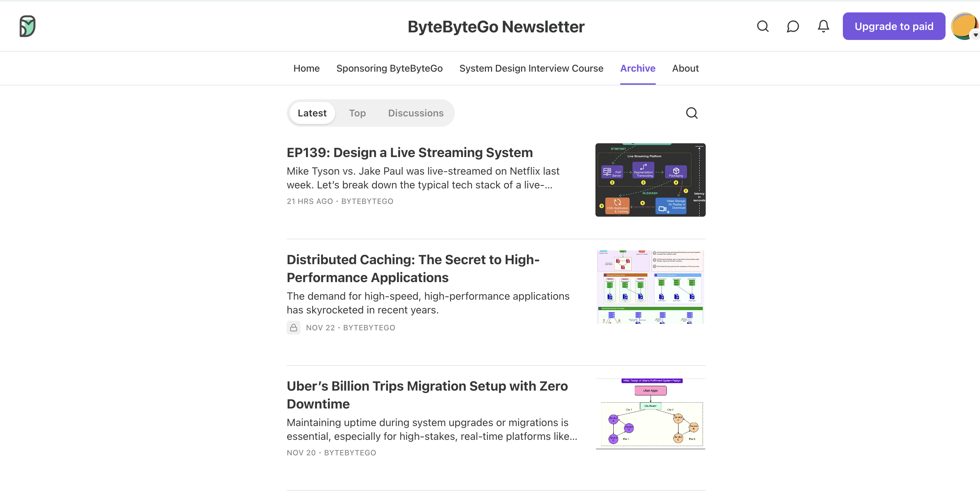980x496 pixels.
Task: Go to the Home tab
Action: 306,69
